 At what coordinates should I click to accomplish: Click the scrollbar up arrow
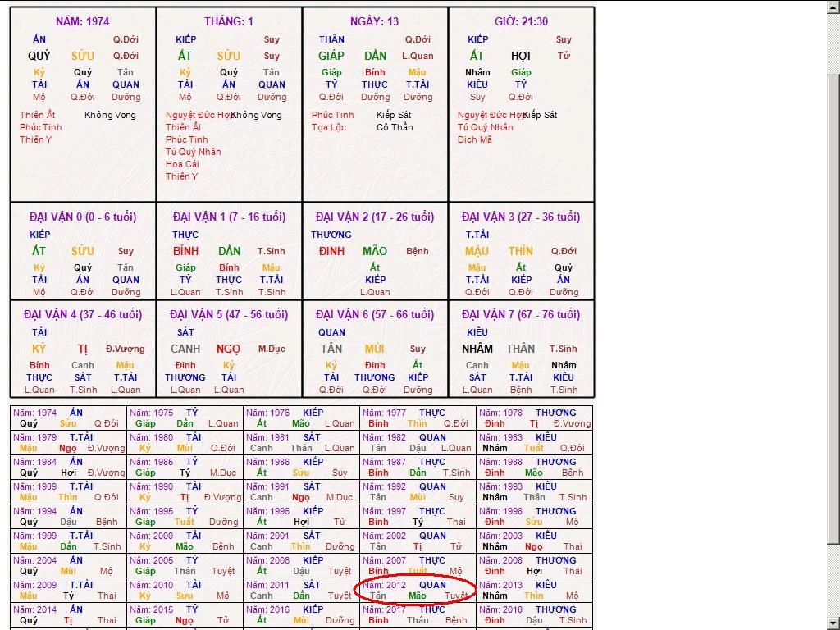(833, 7)
